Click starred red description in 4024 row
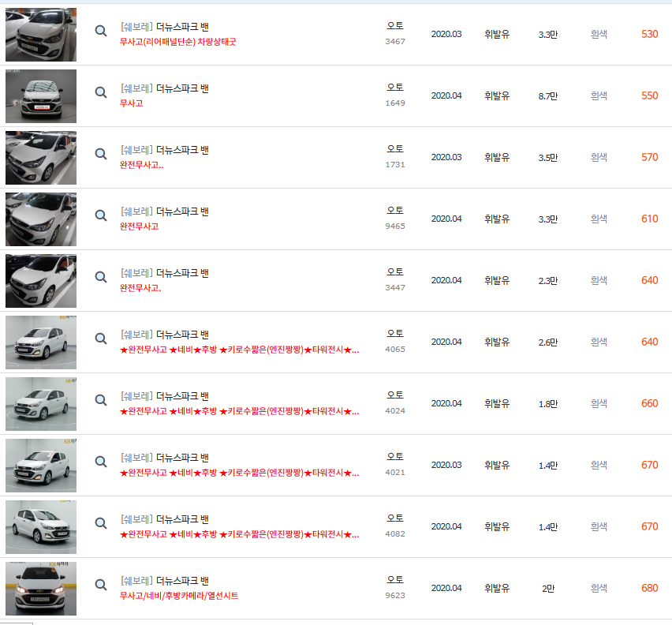 [x=240, y=411]
